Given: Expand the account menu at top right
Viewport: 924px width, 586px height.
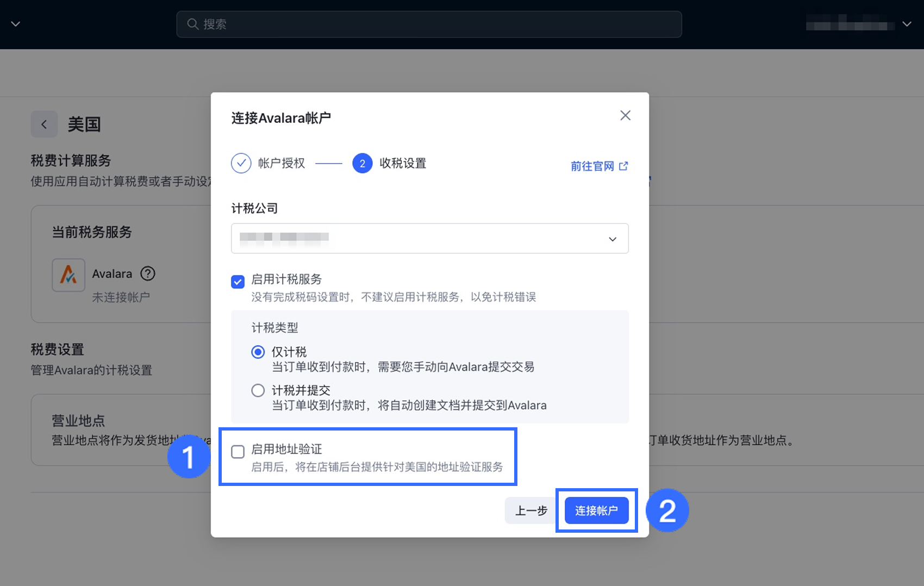Looking at the screenshot, I should 907,24.
